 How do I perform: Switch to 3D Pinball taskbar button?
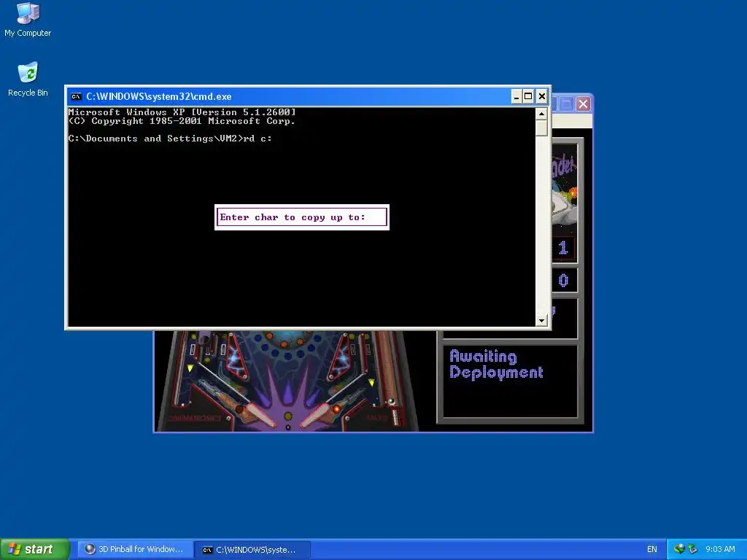point(135,549)
